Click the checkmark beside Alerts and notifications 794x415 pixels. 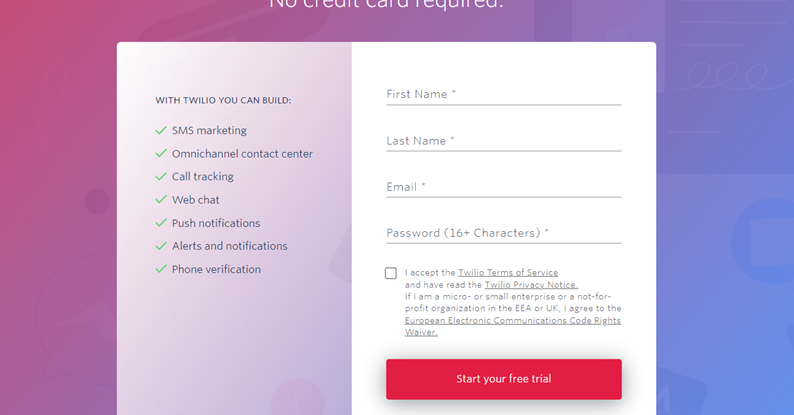point(161,246)
